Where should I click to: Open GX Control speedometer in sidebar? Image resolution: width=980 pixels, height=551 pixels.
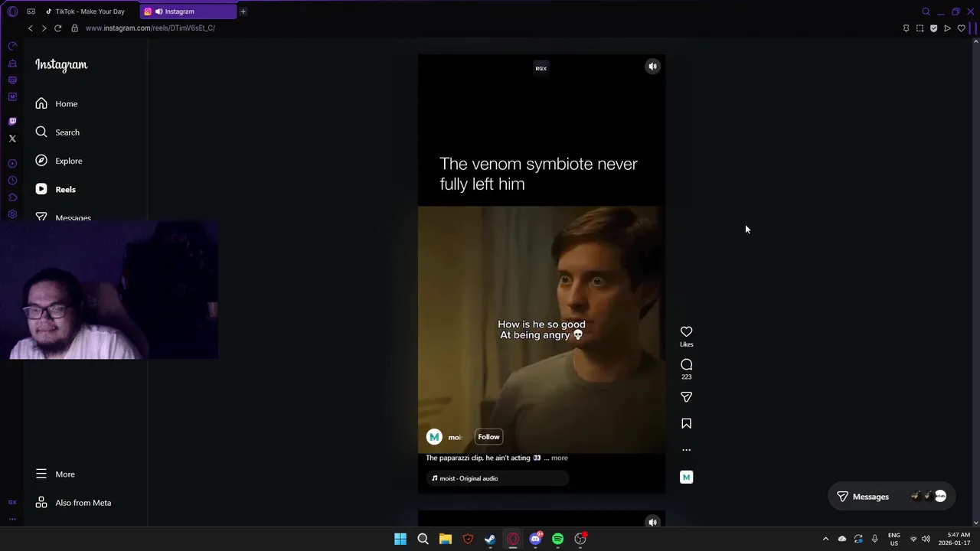pos(12,47)
